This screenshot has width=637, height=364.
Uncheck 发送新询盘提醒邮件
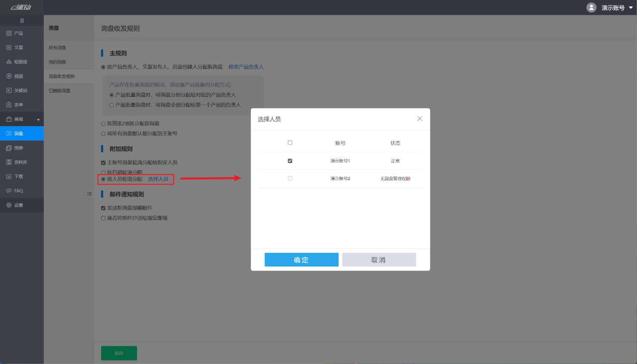[x=103, y=208]
